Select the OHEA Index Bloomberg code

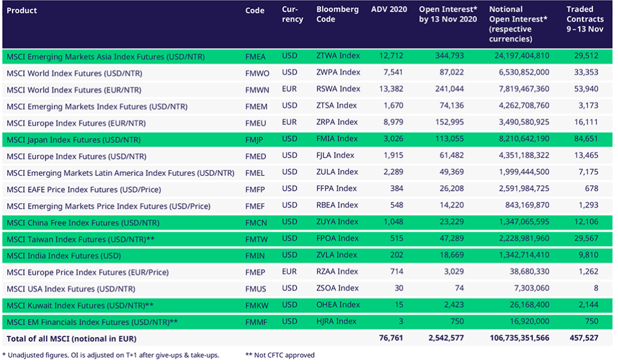[338, 305]
